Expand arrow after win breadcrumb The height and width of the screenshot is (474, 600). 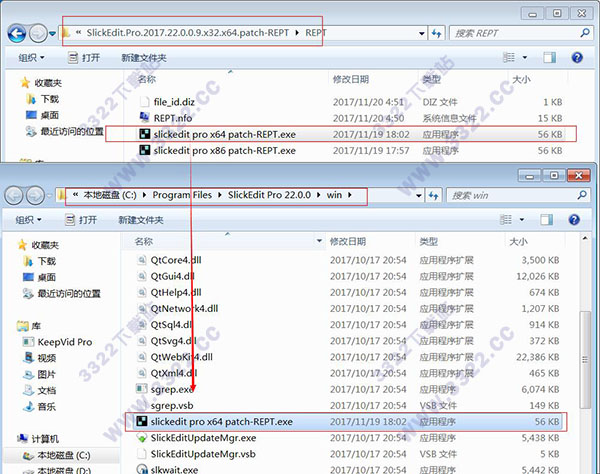click(349, 195)
